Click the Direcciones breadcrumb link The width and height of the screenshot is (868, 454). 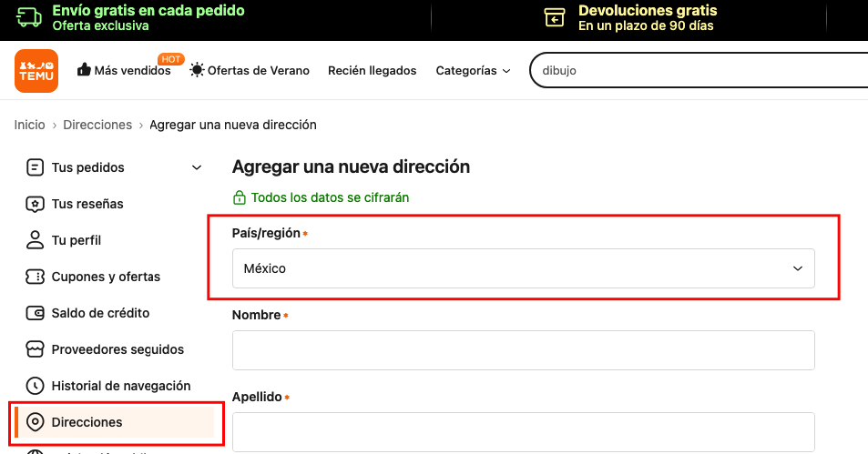pyautogui.click(x=97, y=125)
